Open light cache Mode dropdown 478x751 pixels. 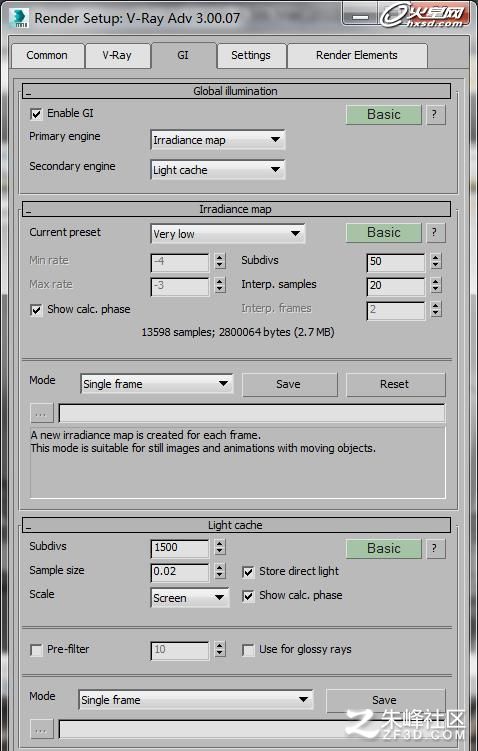tap(195, 700)
